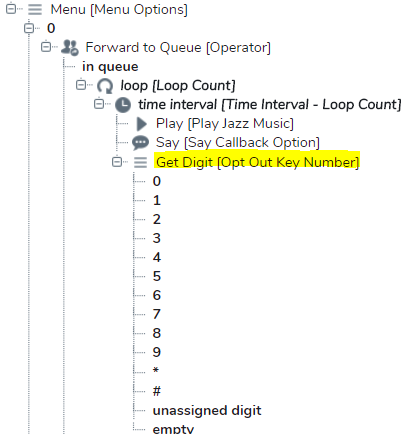
Task: Select Menu [Menu Options] label
Action: pyautogui.click(x=119, y=10)
